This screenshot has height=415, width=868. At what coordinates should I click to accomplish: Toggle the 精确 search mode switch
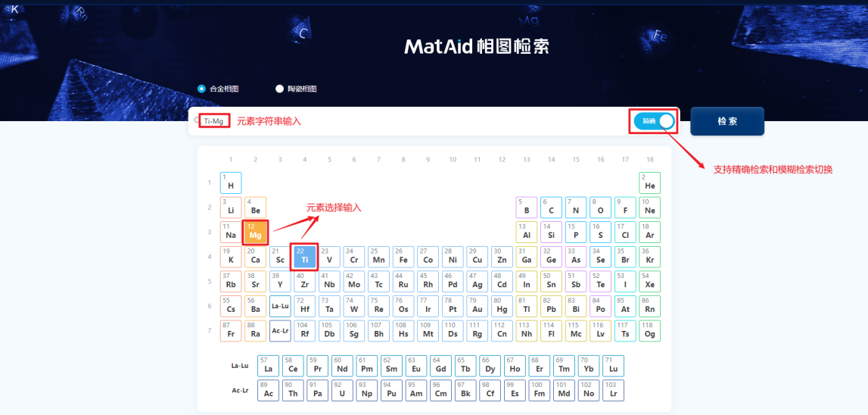[654, 120]
